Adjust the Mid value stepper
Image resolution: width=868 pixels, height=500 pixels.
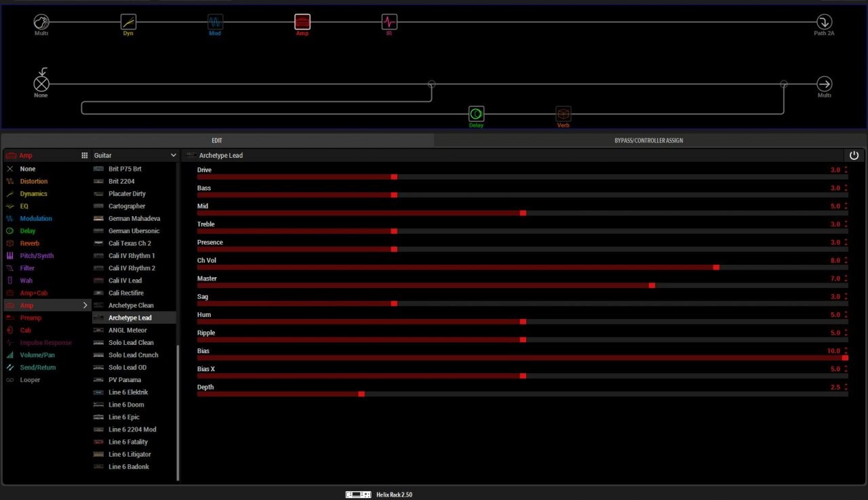coord(846,206)
